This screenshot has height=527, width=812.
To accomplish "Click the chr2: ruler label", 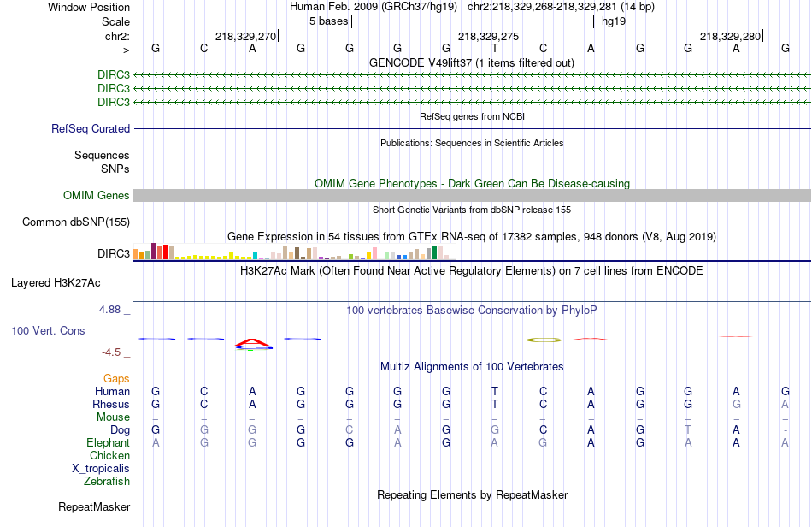I will coord(117,36).
